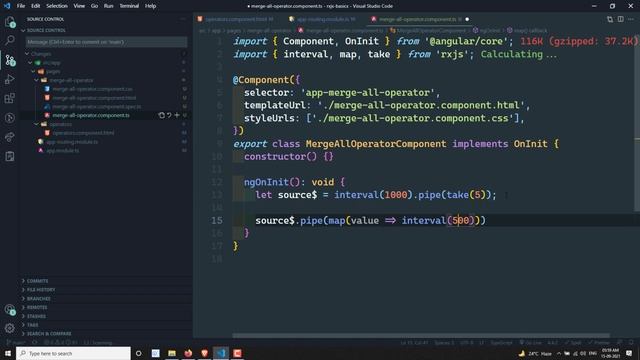Open File Explorer from the taskbar

pyautogui.click(x=172, y=353)
